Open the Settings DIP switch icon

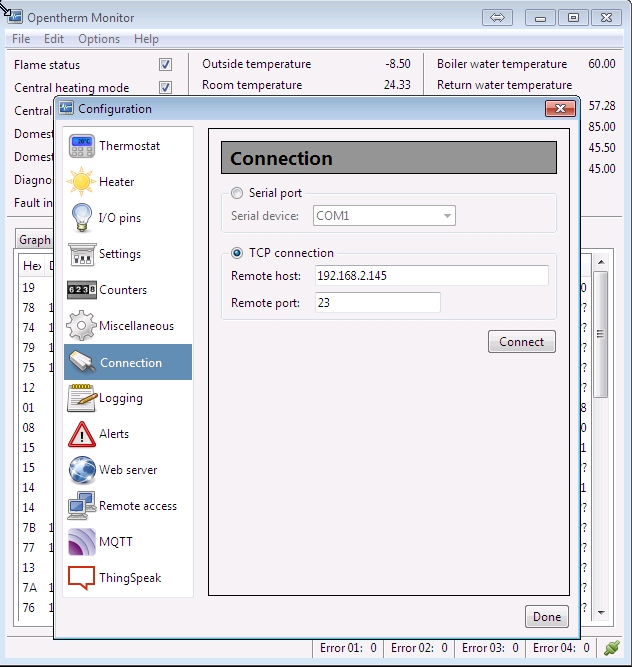click(82, 254)
